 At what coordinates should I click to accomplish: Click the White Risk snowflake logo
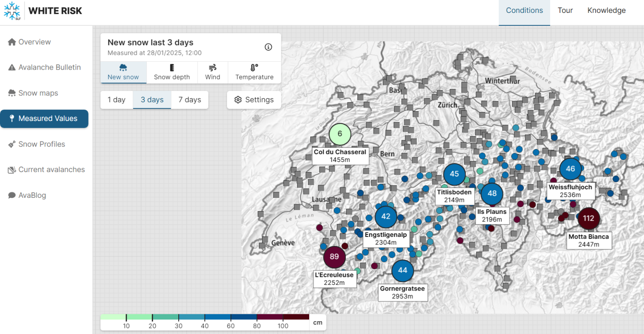coord(12,11)
